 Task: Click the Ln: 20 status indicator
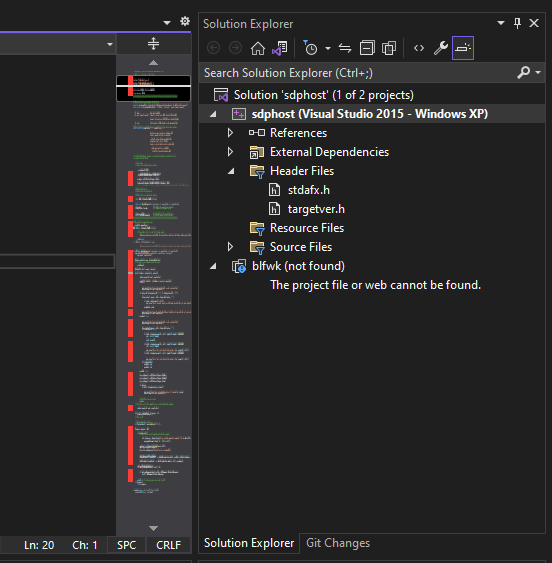(39, 545)
